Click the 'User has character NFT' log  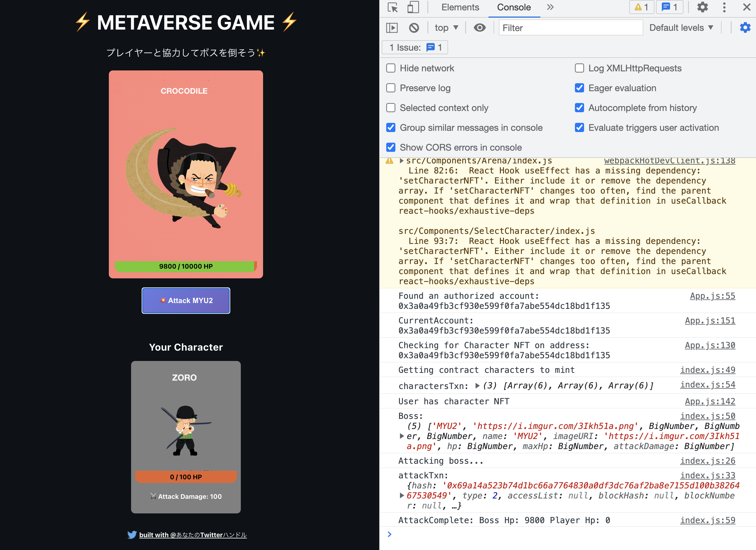(454, 401)
